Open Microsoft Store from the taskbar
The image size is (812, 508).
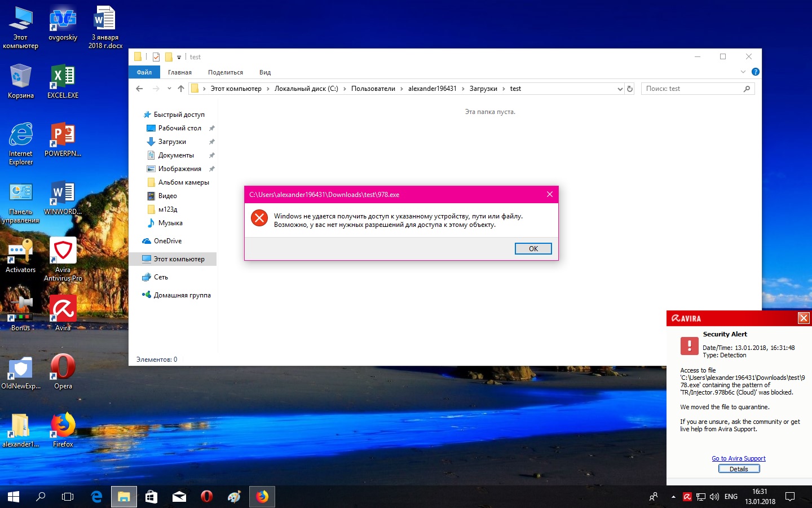coord(151,497)
